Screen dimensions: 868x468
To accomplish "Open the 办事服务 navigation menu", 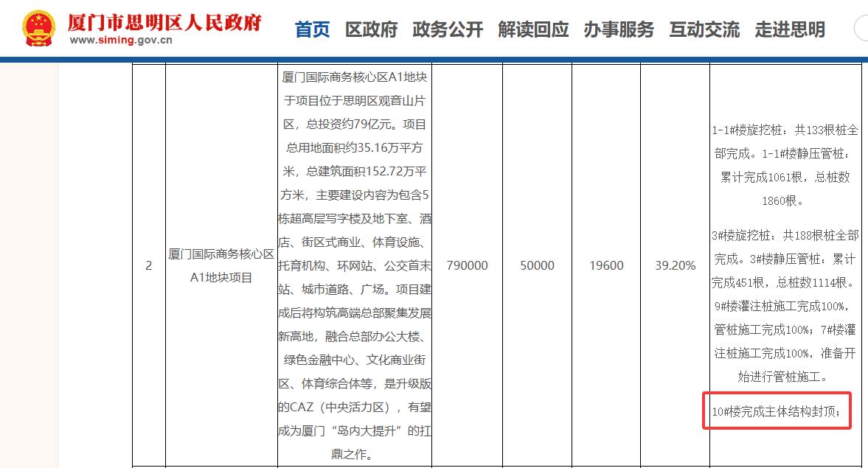I will 619,29.
